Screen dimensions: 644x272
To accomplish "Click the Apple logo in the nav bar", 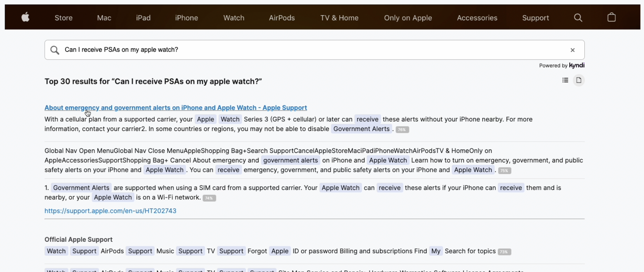I will tap(25, 17).
